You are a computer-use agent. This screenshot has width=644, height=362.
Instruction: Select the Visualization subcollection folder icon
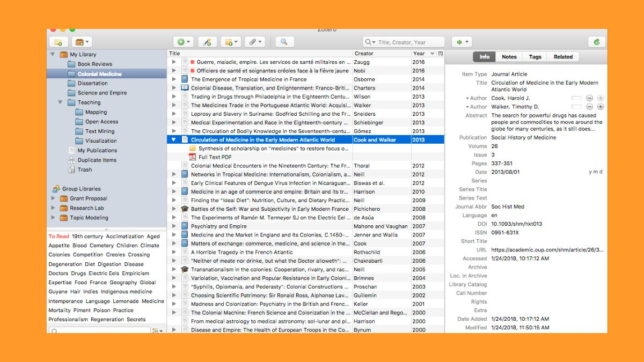click(x=79, y=141)
